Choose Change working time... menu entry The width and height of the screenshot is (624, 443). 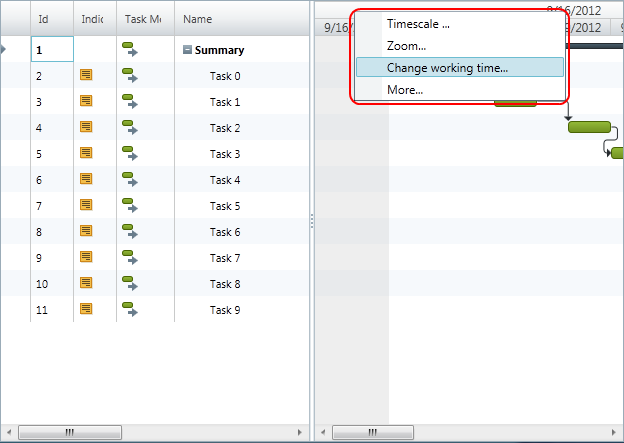[x=447, y=68]
